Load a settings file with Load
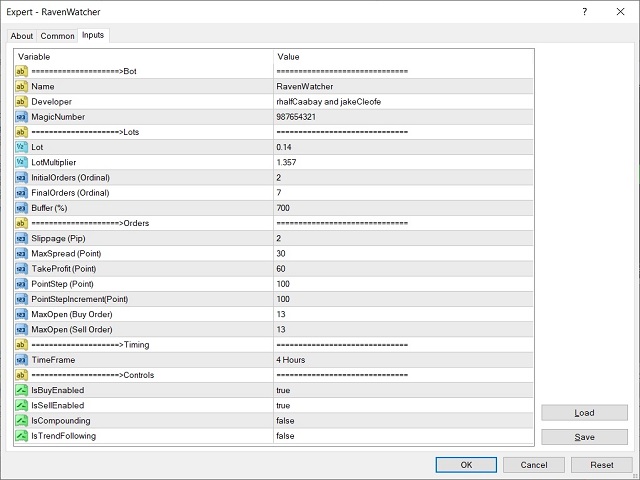Screen dimensions: 640x480 tap(584, 413)
